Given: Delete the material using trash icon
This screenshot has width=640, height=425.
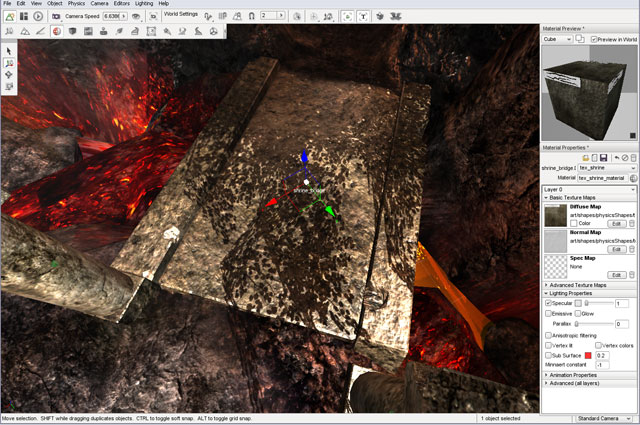Looking at the screenshot, I should (x=633, y=158).
